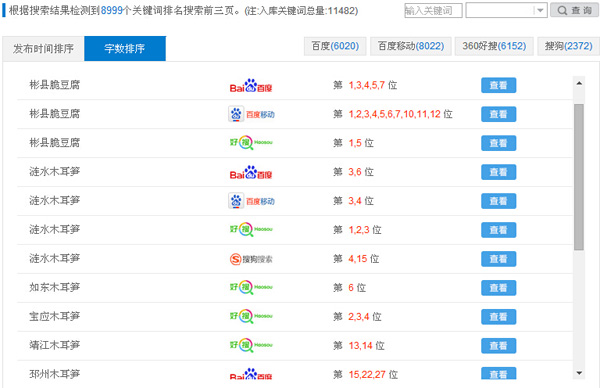Viewport: 600px width, 388px height.
Task: Click 百度移动 logo in 彬县脆豆腐 row
Action: coord(251,114)
